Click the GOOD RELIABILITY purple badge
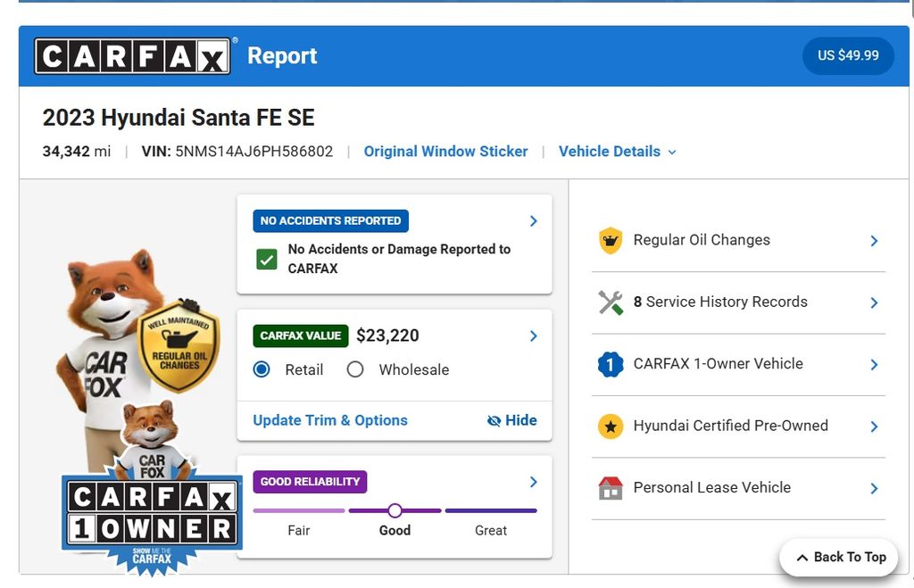 [x=310, y=481]
